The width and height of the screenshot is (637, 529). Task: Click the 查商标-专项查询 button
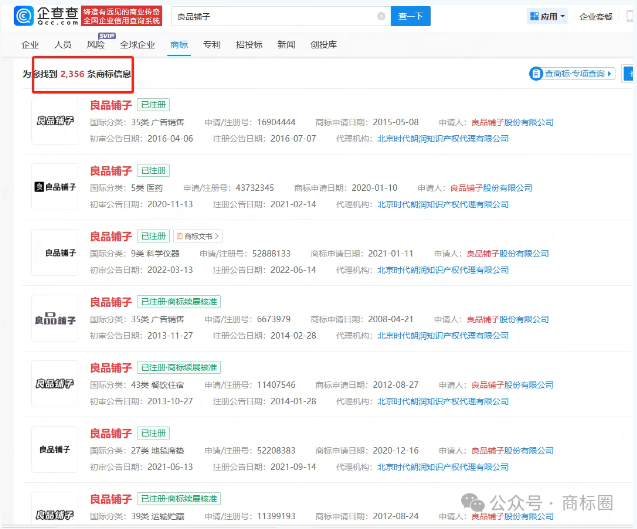pyautogui.click(x=571, y=73)
